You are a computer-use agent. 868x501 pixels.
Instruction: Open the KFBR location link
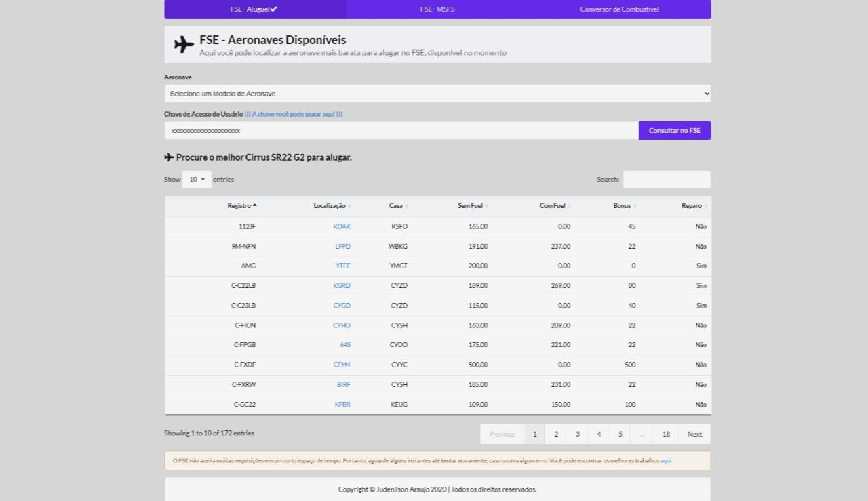coord(342,405)
